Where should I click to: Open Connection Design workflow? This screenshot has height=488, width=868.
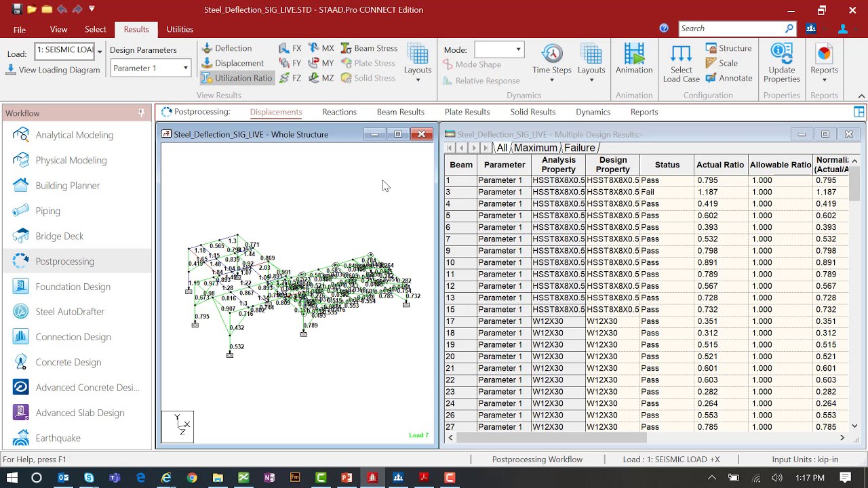(x=77, y=337)
